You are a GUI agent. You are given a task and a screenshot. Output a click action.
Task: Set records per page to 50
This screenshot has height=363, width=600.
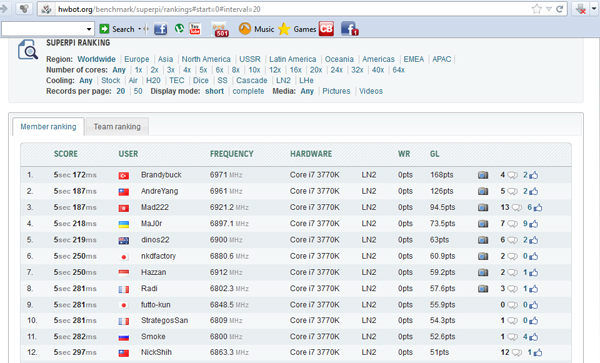pyautogui.click(x=138, y=91)
